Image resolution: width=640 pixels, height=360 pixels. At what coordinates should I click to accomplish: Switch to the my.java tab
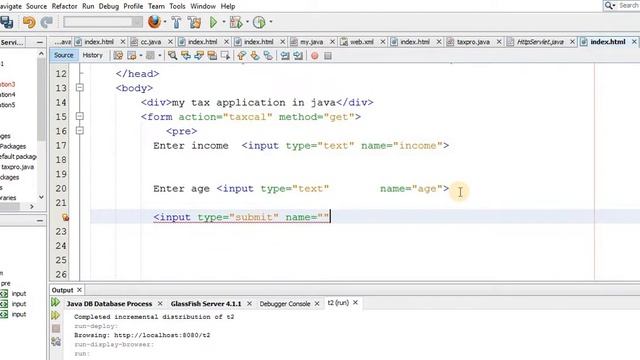tap(311, 42)
